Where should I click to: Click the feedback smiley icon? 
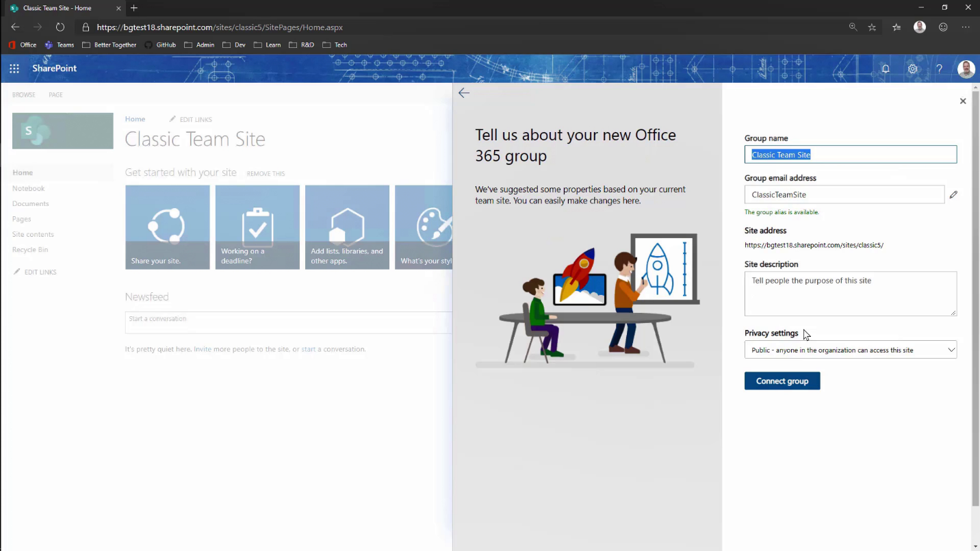943,27
